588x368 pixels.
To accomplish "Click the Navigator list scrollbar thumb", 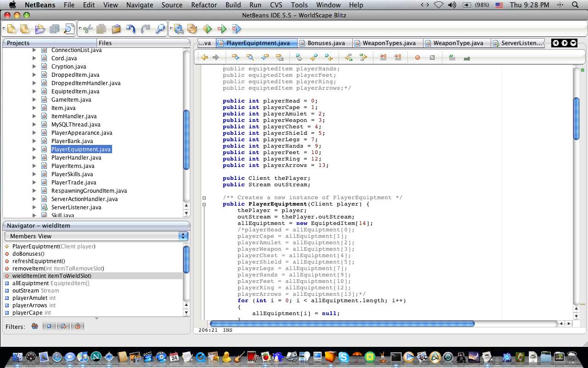I will point(186,259).
